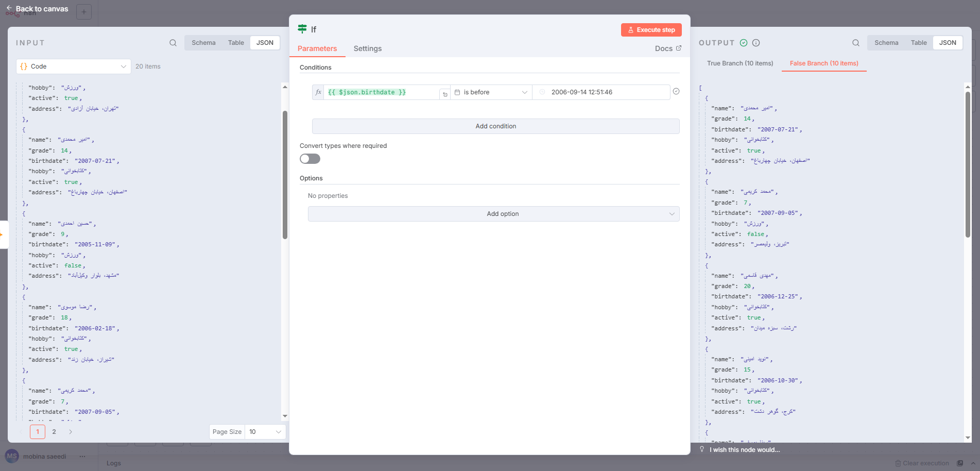Click the info icon next to OUTPUT
Viewport: 980px width, 471px height.
click(x=756, y=43)
